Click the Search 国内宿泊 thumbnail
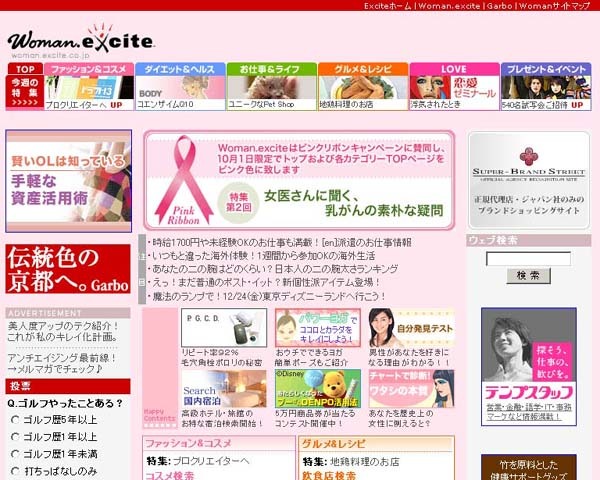 click(224, 389)
